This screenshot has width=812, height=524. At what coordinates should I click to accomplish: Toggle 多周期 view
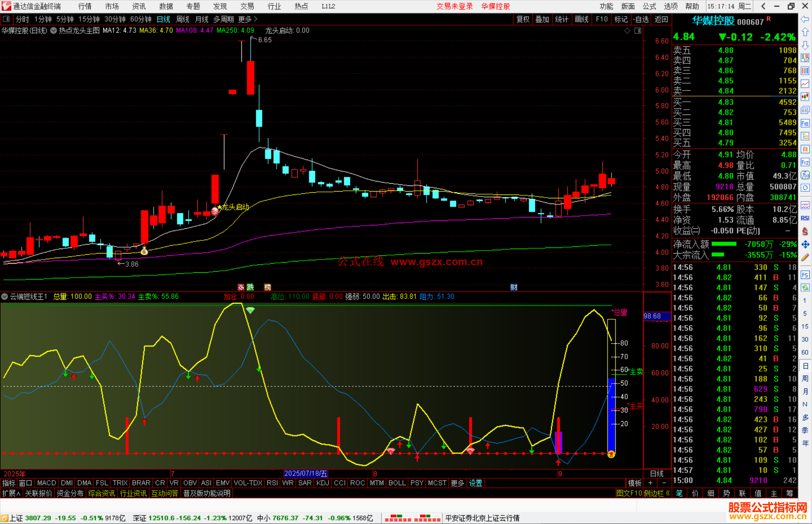[x=224, y=19]
